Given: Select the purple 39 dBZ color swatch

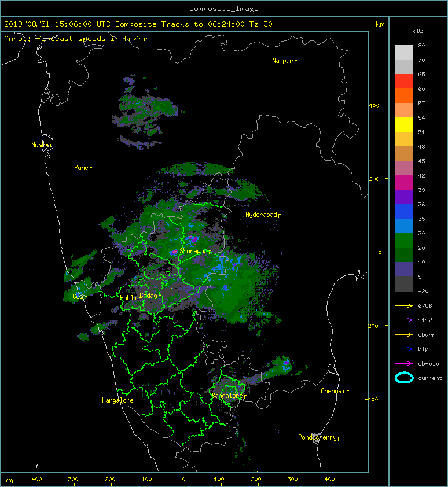Looking at the screenshot, I should tap(404, 197).
